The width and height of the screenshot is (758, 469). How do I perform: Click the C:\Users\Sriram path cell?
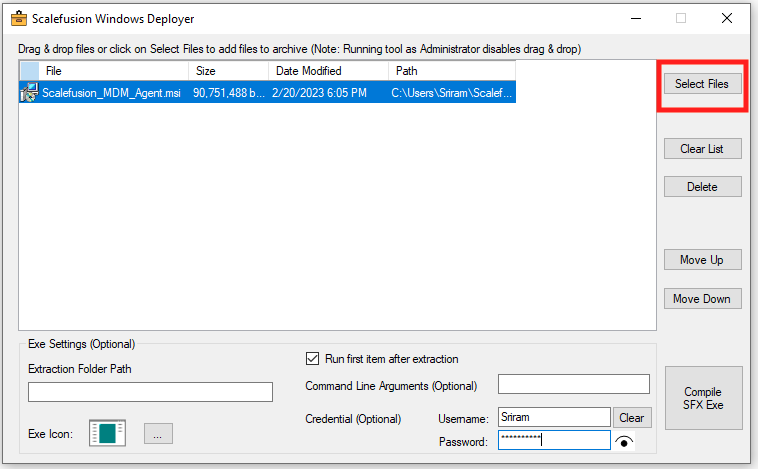coord(452,93)
